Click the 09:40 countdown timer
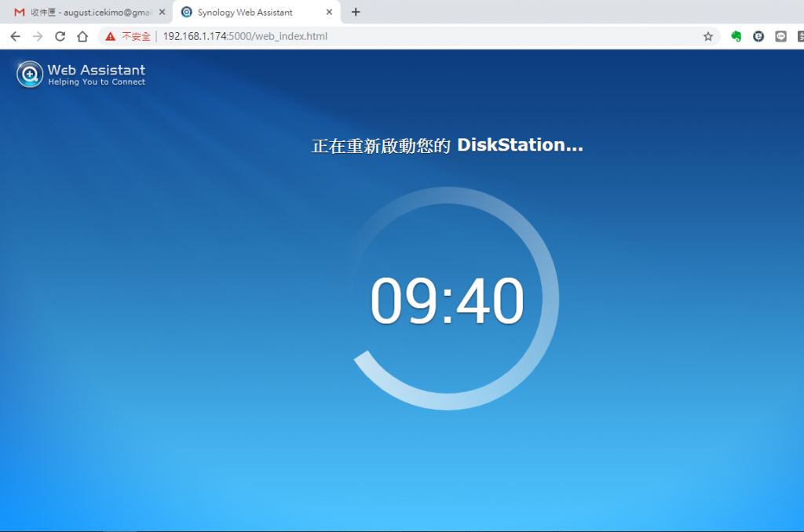The height and width of the screenshot is (532, 804). (x=447, y=301)
